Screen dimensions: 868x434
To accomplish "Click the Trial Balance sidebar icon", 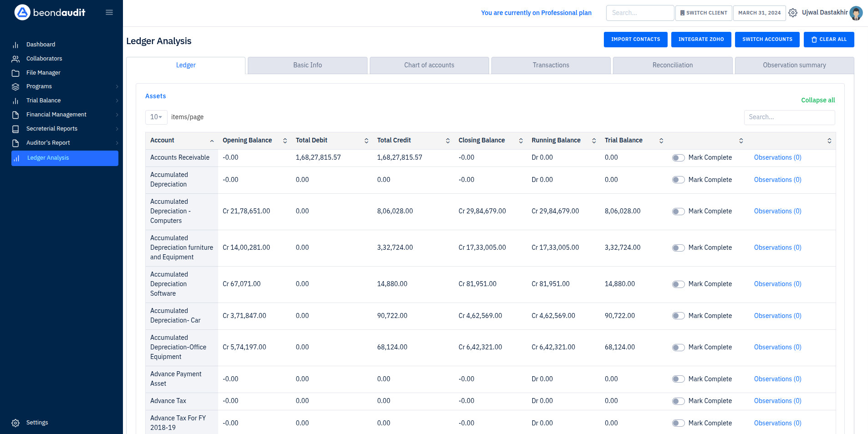I will (x=15, y=100).
